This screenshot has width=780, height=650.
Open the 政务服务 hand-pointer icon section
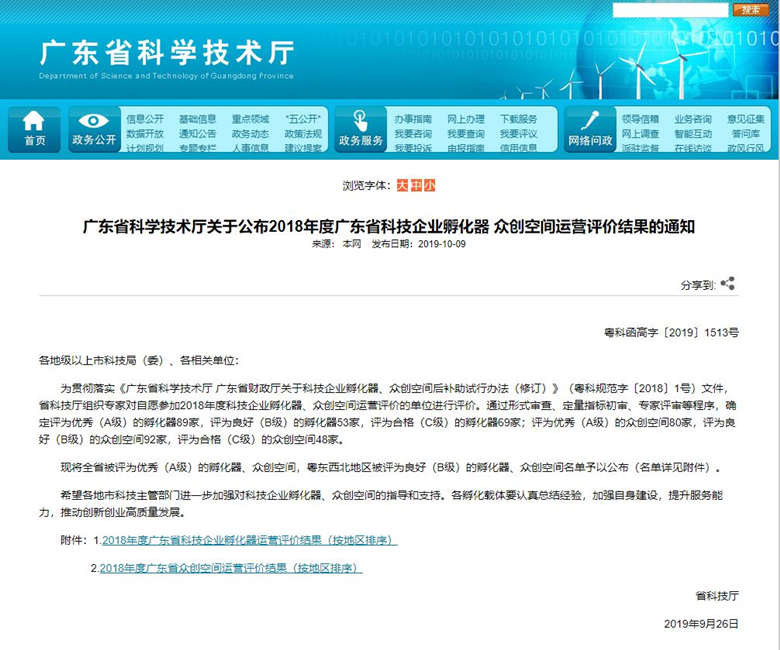click(361, 129)
